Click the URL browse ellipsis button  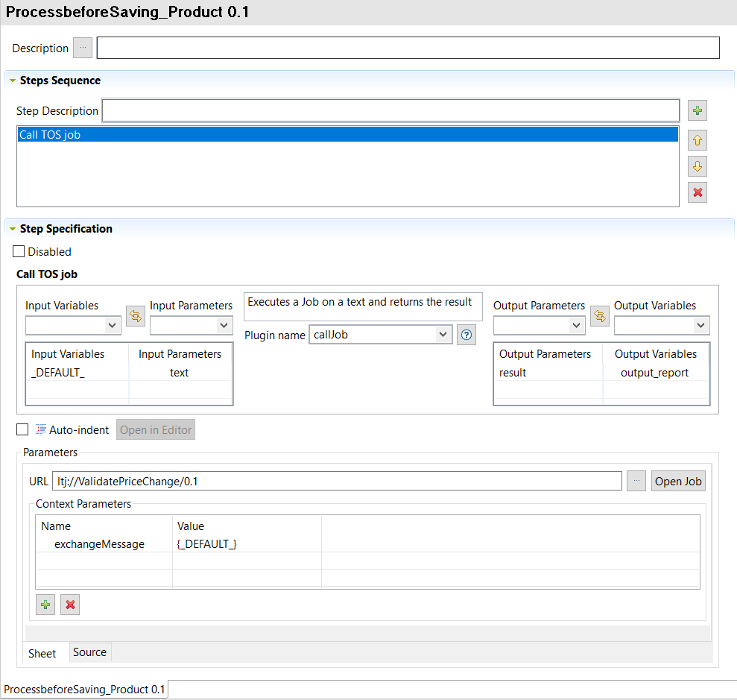coord(636,482)
